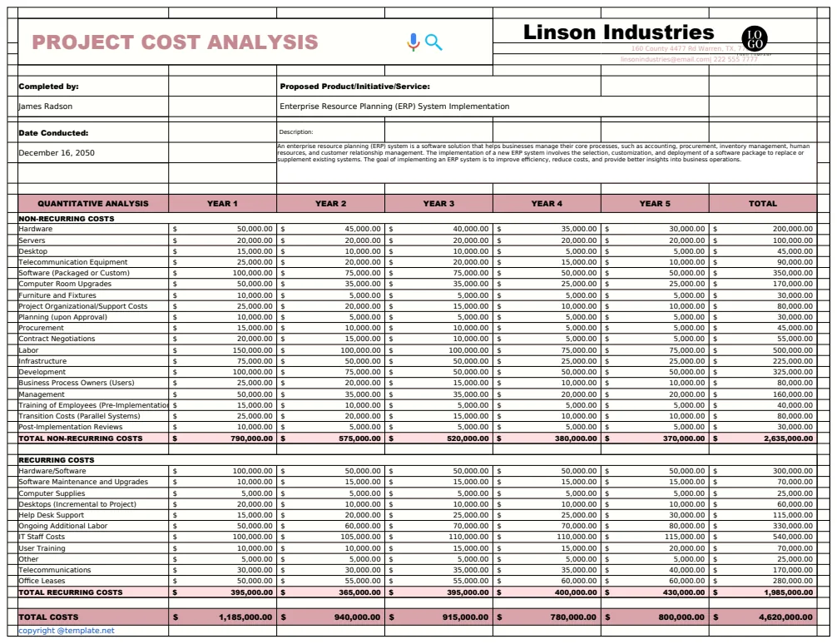Click the YEAR 2 column header

(x=330, y=204)
